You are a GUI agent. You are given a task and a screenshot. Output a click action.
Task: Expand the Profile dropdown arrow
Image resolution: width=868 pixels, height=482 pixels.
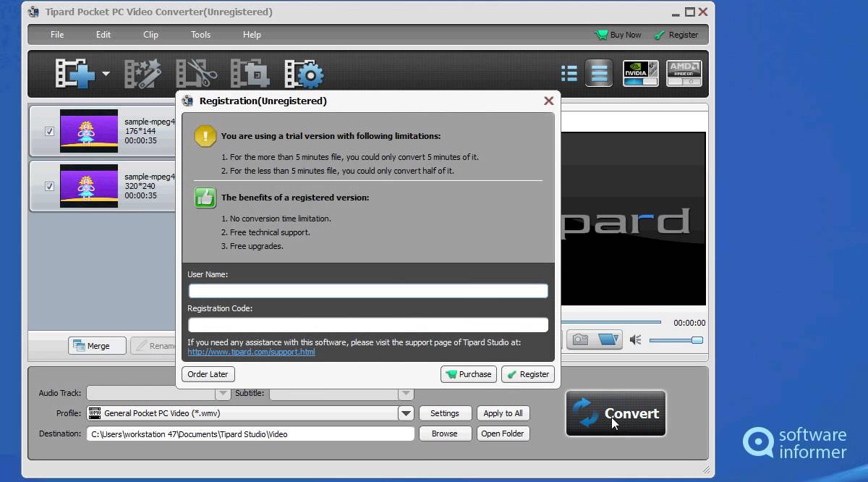click(406, 413)
